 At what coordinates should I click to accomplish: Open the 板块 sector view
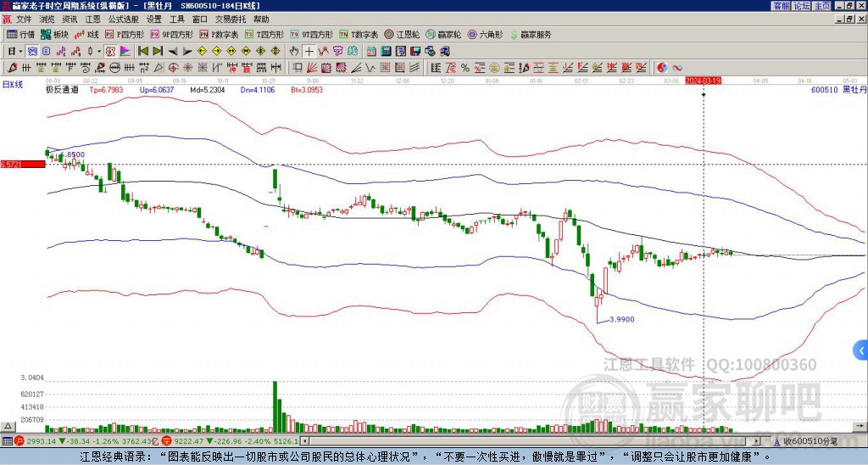pyautogui.click(x=55, y=34)
